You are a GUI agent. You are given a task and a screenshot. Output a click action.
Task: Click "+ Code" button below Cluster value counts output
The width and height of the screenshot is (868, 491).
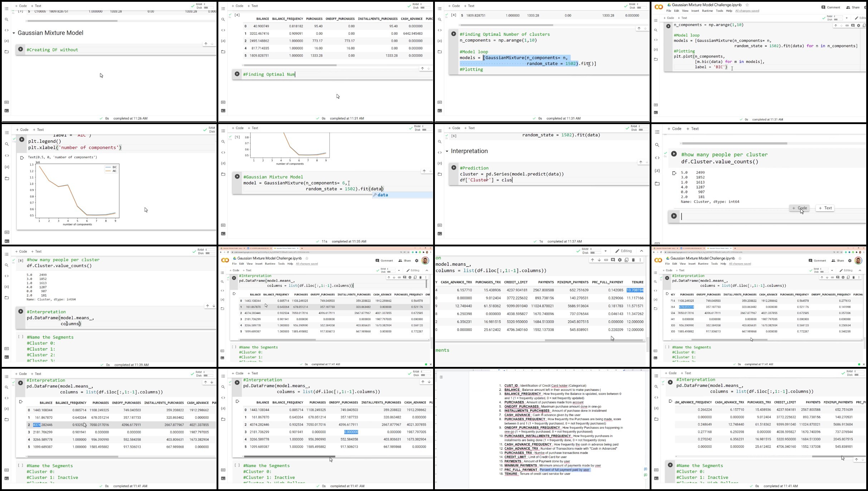(x=799, y=208)
